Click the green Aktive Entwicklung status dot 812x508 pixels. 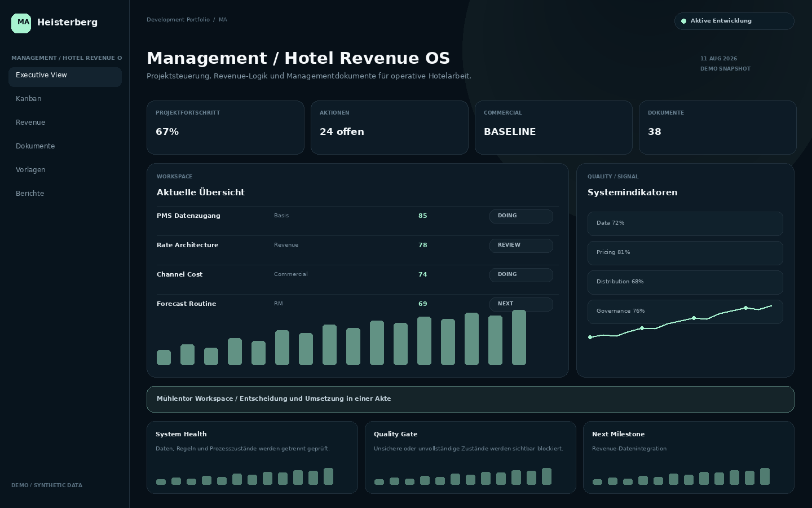tap(683, 21)
